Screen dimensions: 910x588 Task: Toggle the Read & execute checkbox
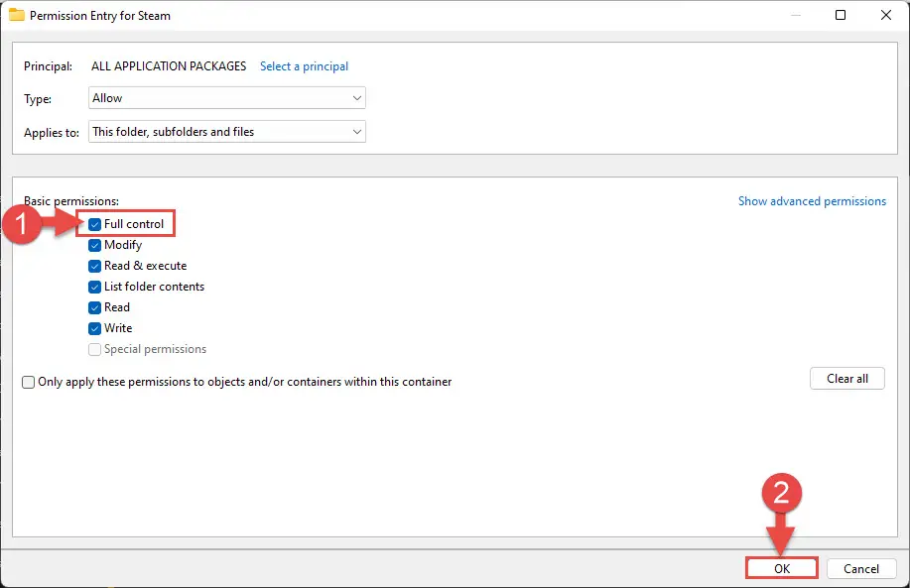94,266
